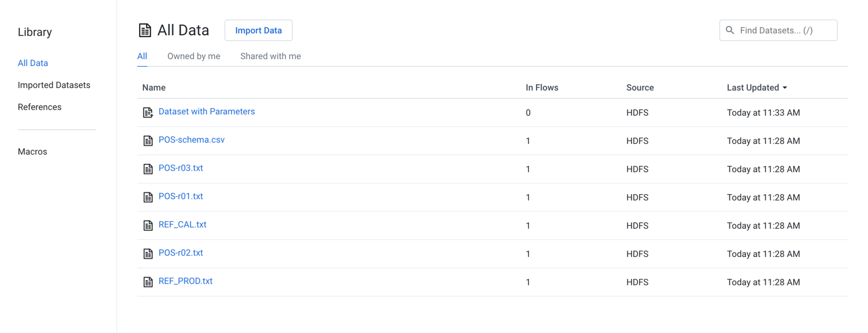Click the Dataset with Parameters file icon
Viewport: 868px width, 333px height.
(148, 112)
